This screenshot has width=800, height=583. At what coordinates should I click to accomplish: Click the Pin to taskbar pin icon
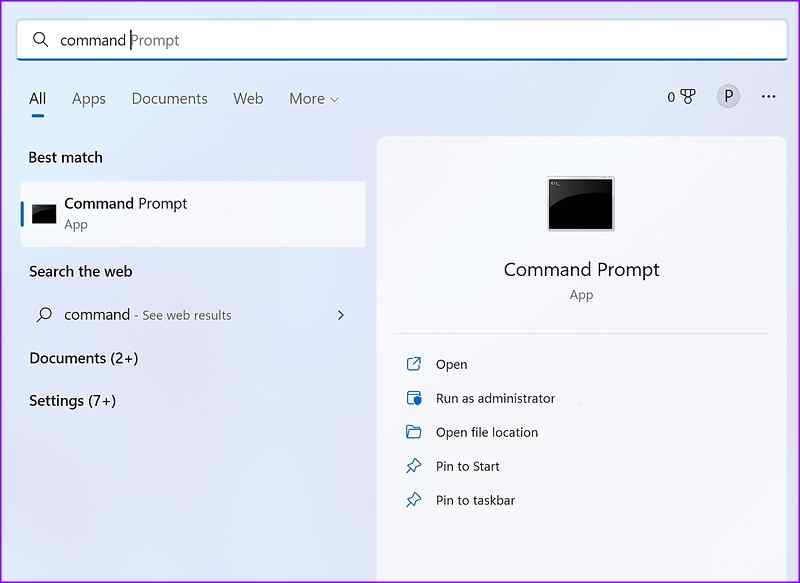pos(414,500)
